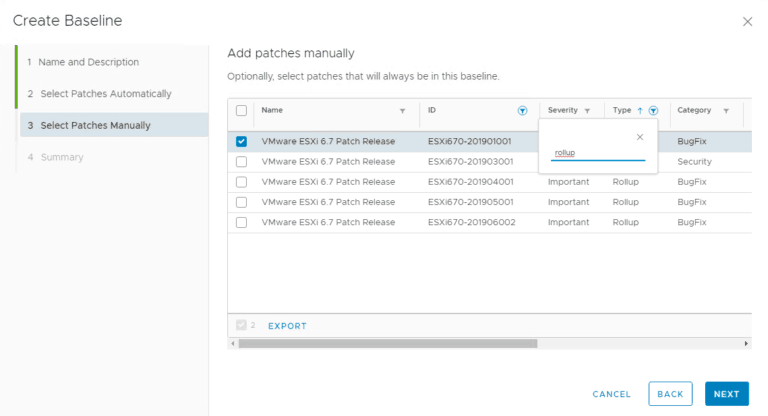
Task: Select the ESXi670-201904001 patch checkbox
Action: [241, 182]
